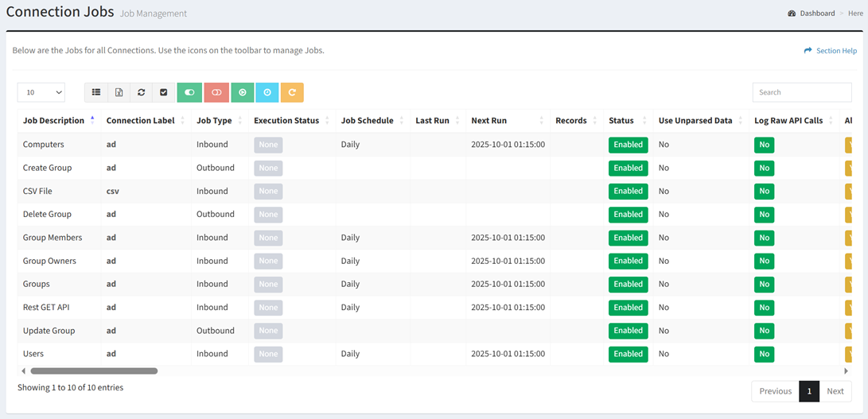This screenshot has height=419, width=868.
Task: Go to the Next page
Action: click(835, 391)
